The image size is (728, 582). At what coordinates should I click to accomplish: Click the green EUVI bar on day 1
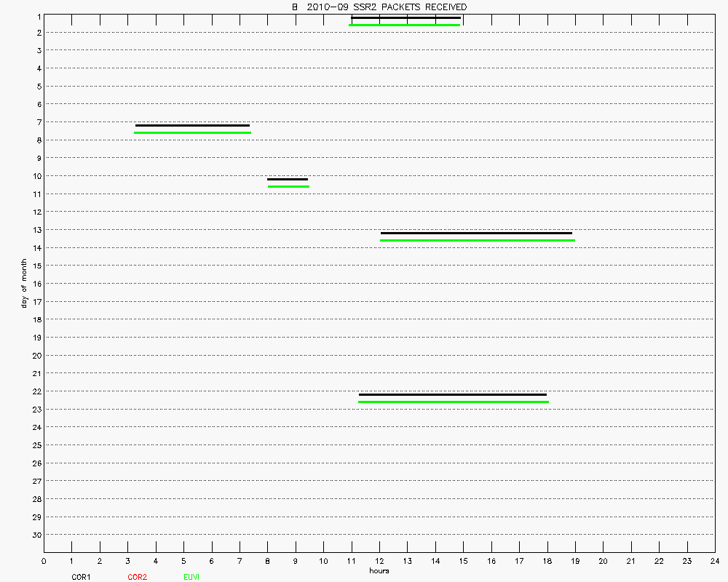(x=404, y=25)
